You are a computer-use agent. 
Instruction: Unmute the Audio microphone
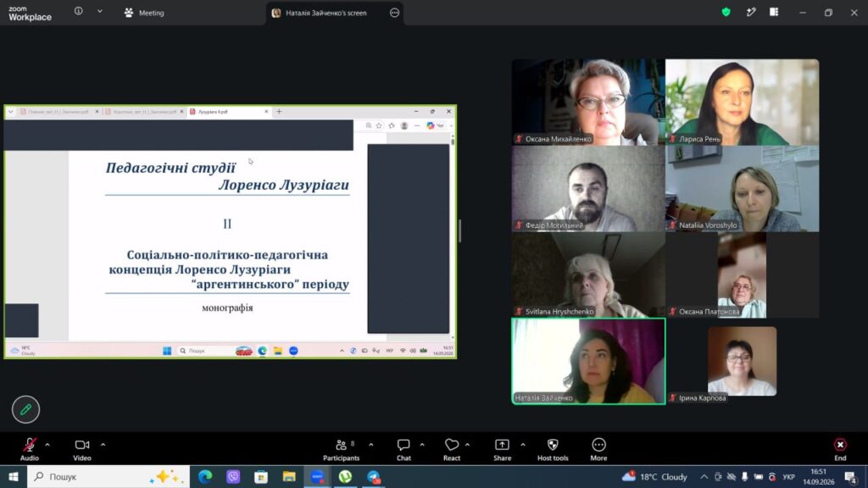30,449
